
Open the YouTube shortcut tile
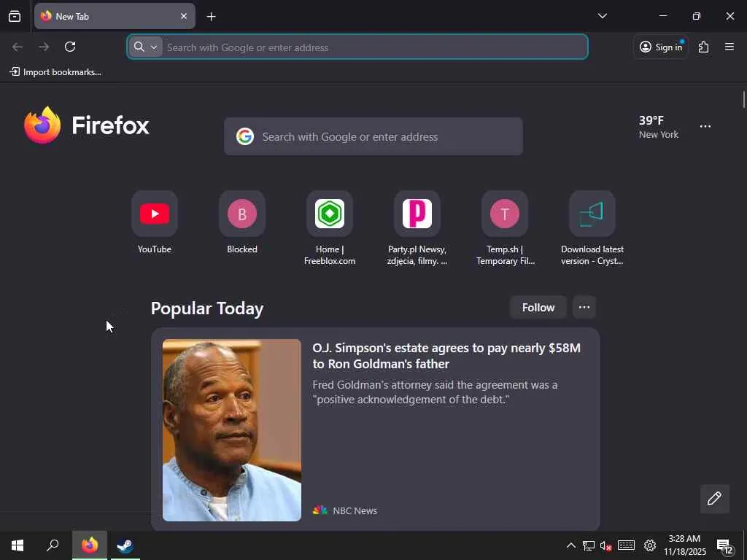[155, 222]
